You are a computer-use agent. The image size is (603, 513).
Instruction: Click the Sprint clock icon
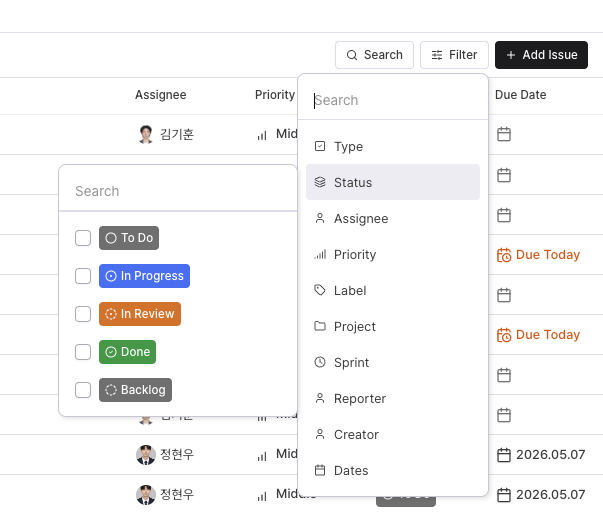320,362
